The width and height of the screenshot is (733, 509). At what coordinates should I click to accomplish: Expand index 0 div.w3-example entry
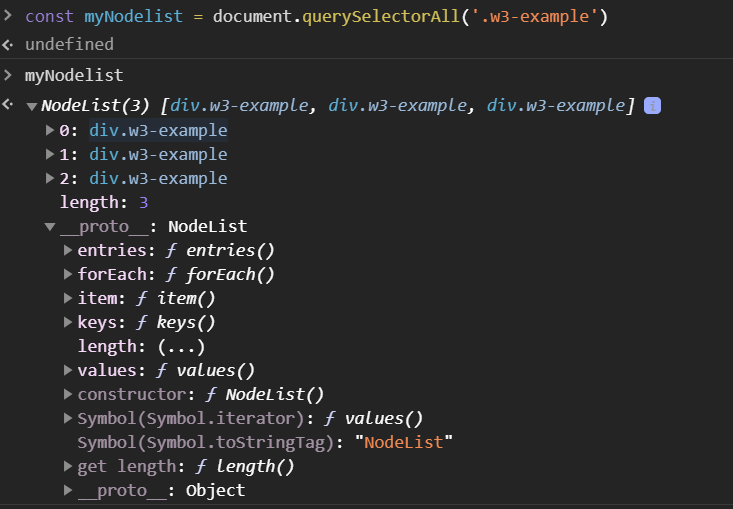50,131
